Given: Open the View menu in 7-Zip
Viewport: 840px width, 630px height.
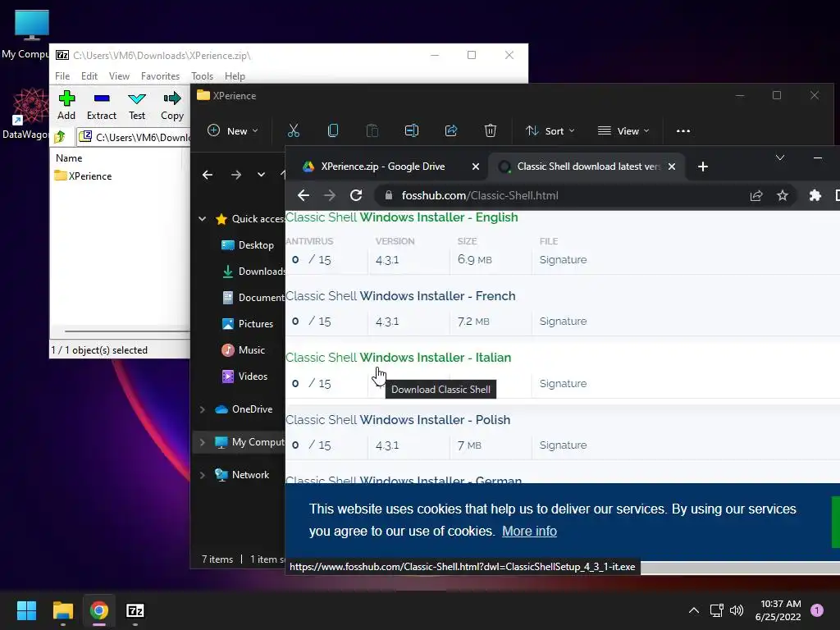Looking at the screenshot, I should [119, 76].
